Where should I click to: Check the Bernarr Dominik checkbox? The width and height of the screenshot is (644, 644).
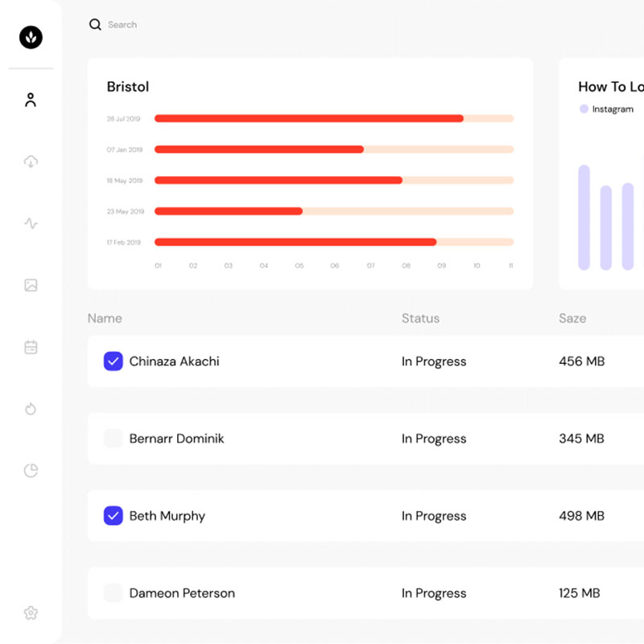coord(113,439)
